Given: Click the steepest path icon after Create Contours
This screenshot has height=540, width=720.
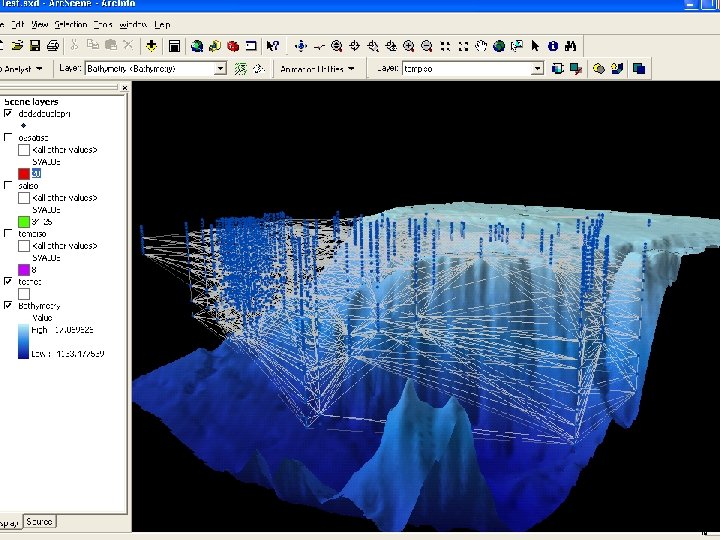Looking at the screenshot, I should [x=259, y=69].
